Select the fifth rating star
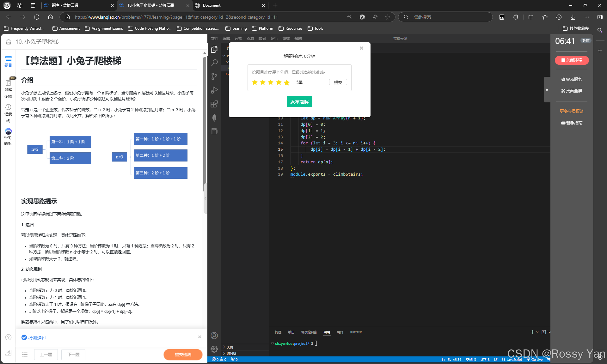 [x=287, y=82]
